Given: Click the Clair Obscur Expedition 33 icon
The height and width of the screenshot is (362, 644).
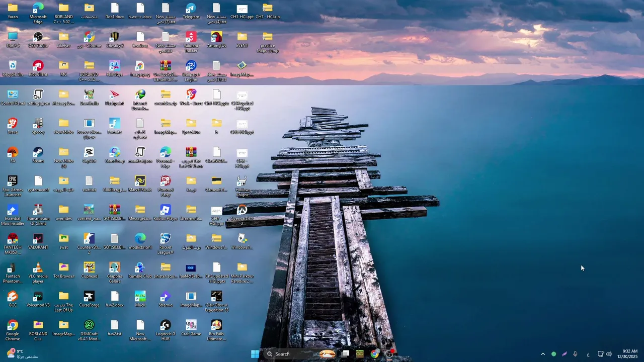Looking at the screenshot, I should 216,301.
